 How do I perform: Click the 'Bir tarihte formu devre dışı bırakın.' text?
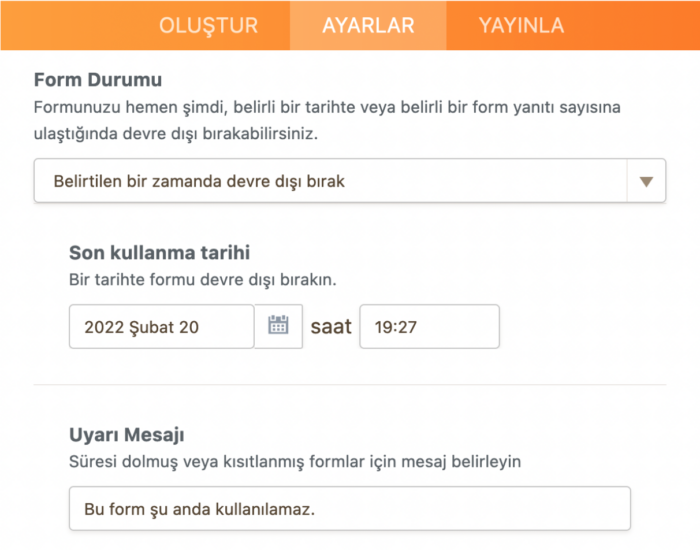click(x=201, y=279)
